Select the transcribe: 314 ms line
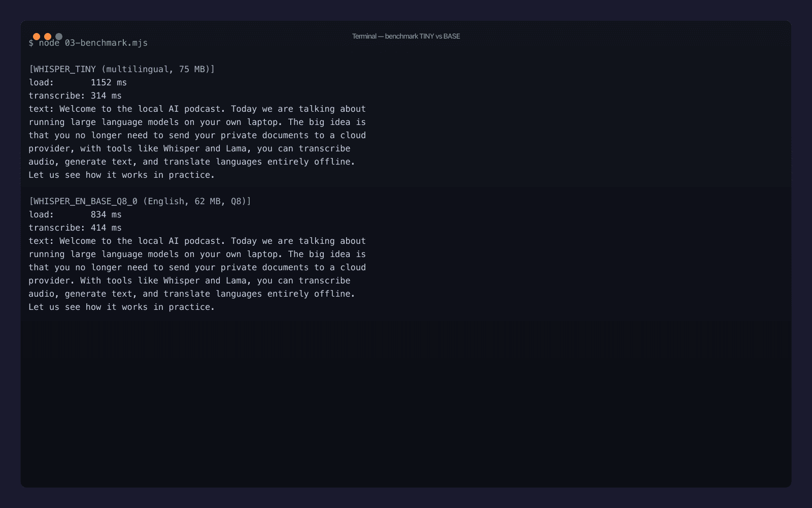Viewport: 812px width, 508px height. click(75, 96)
